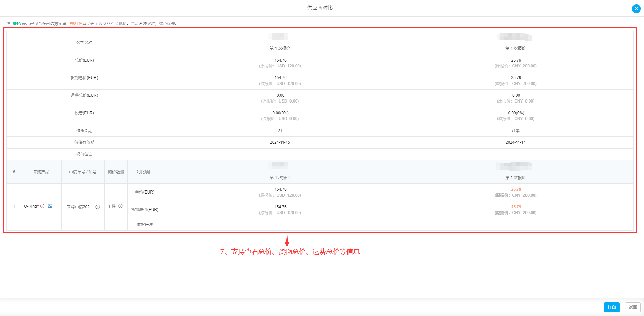Click the 返回 button
This screenshot has height=316, width=644.
[x=632, y=307]
